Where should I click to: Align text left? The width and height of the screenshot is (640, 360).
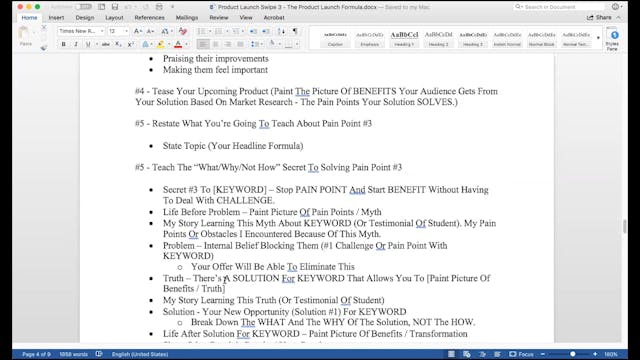pyautogui.click(x=203, y=44)
